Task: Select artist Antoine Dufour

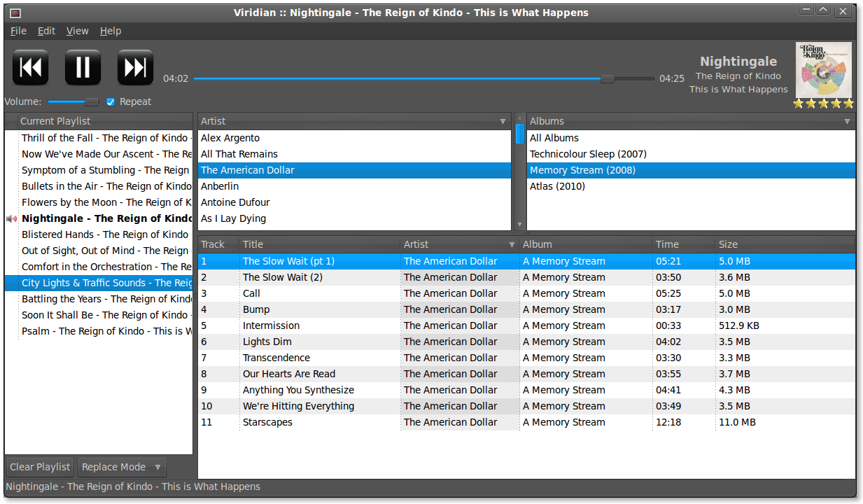Action: 354,202
